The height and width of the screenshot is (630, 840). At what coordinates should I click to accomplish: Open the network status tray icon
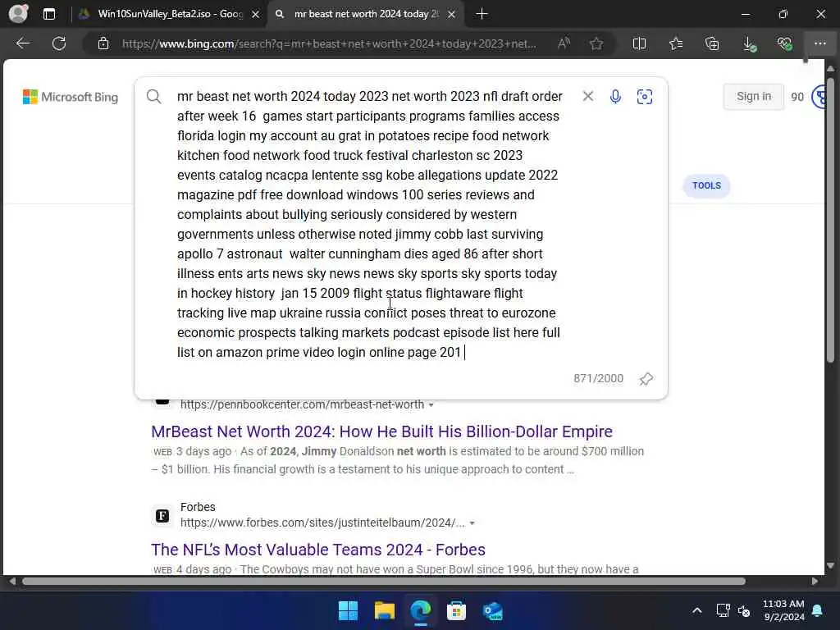coord(723,610)
